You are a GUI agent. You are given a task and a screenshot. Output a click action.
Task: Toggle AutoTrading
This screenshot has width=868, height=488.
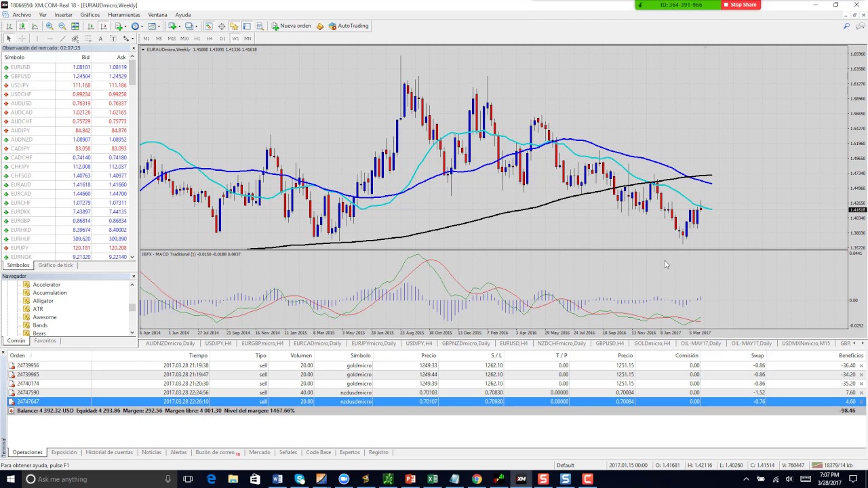pos(349,26)
